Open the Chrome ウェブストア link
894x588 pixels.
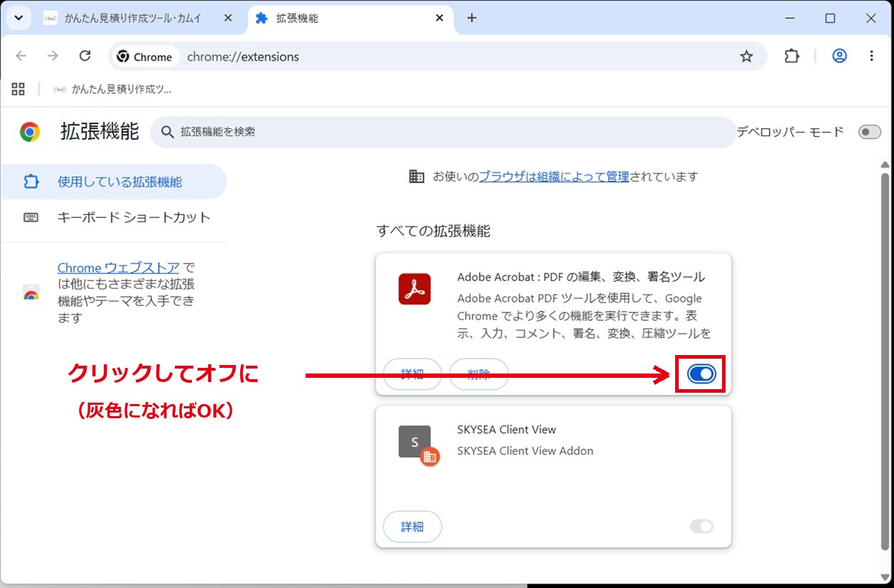(x=119, y=268)
